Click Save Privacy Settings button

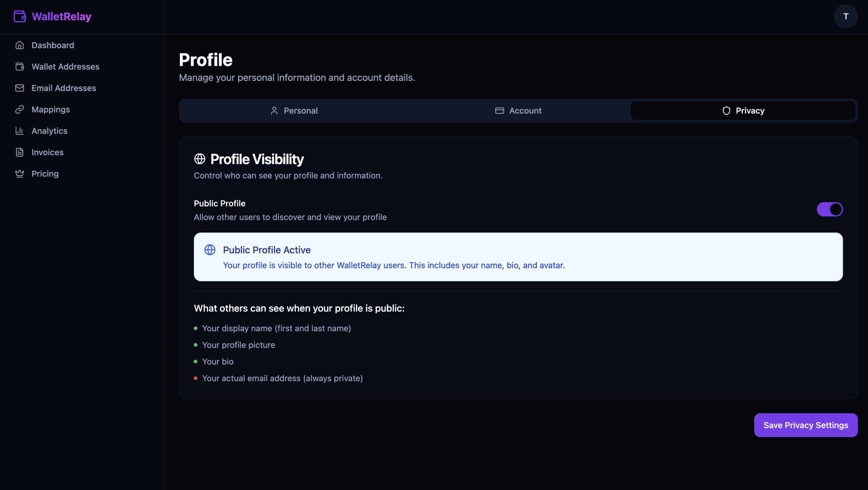(x=806, y=425)
